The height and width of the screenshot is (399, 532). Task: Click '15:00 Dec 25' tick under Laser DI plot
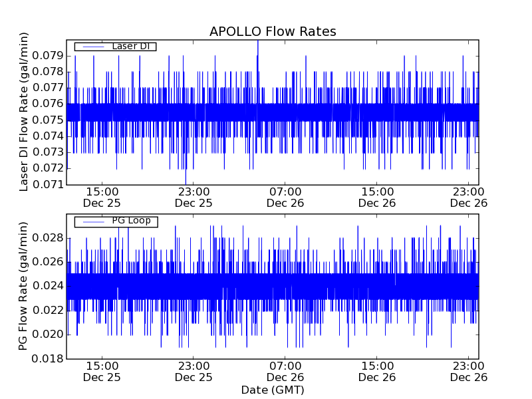pos(102,198)
